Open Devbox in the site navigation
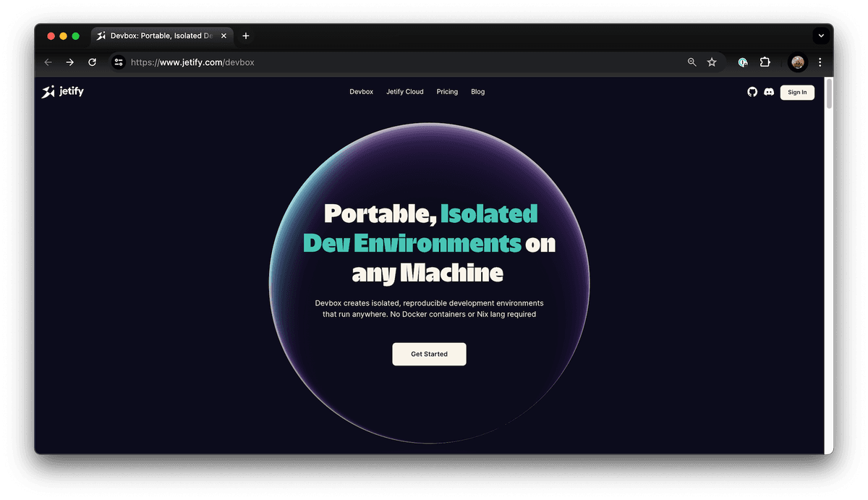 click(362, 92)
